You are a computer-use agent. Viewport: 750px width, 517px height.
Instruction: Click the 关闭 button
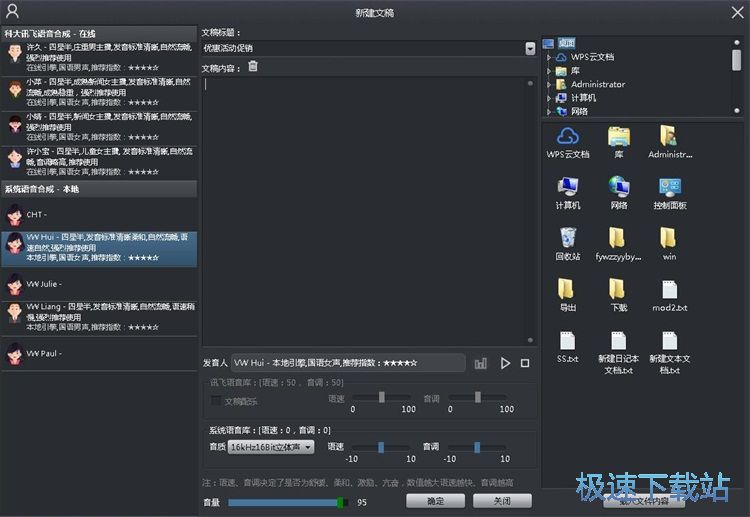pyautogui.click(x=502, y=501)
